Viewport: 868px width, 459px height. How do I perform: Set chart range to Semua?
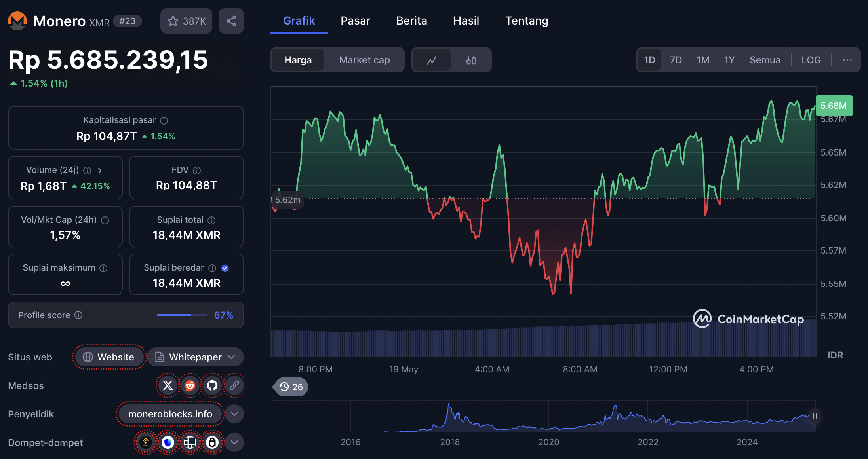765,60
